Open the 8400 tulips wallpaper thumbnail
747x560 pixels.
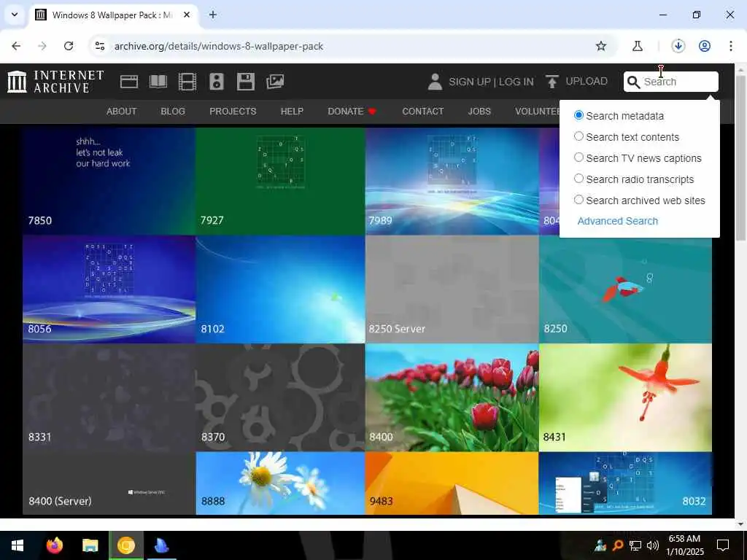[452, 397]
